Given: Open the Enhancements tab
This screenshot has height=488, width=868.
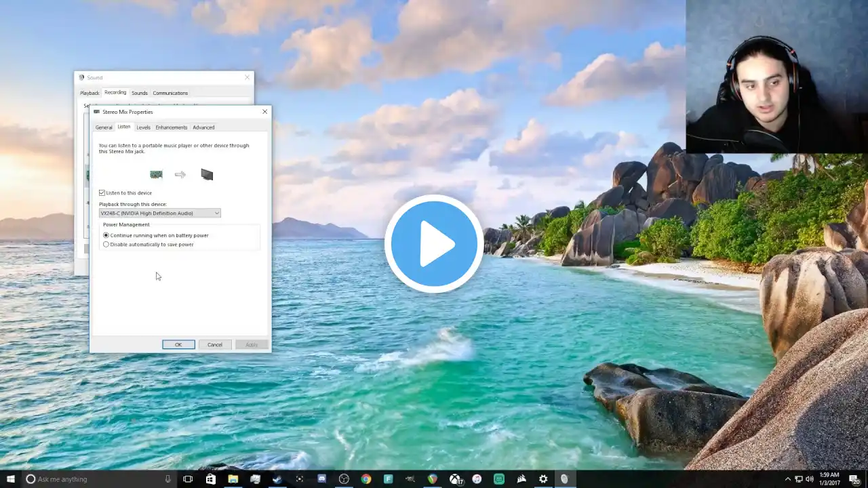Looking at the screenshot, I should [x=171, y=127].
